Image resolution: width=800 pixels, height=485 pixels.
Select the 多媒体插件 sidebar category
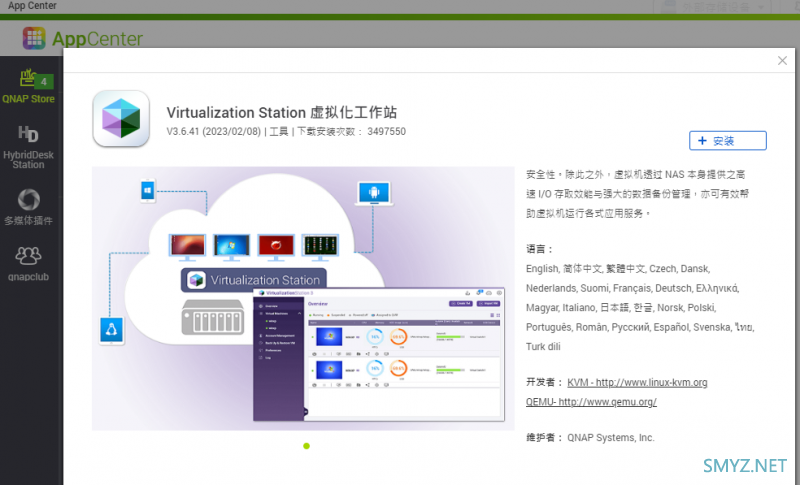click(x=28, y=207)
